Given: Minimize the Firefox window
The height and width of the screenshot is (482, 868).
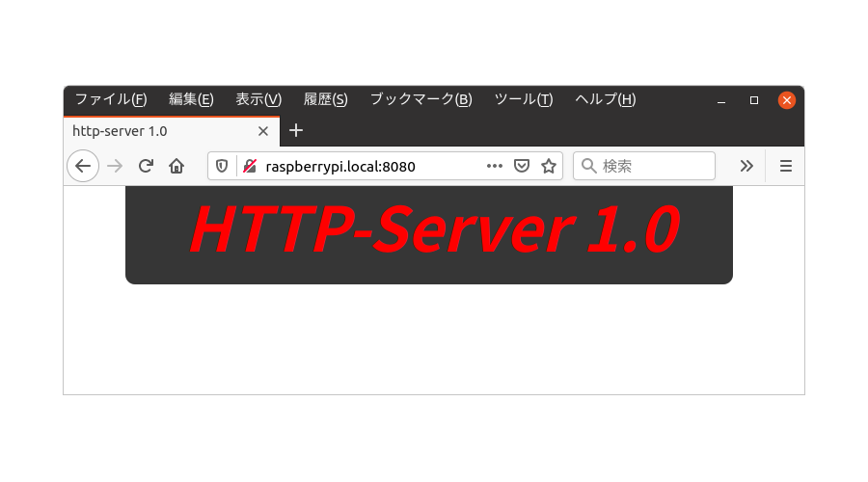Looking at the screenshot, I should (x=721, y=100).
